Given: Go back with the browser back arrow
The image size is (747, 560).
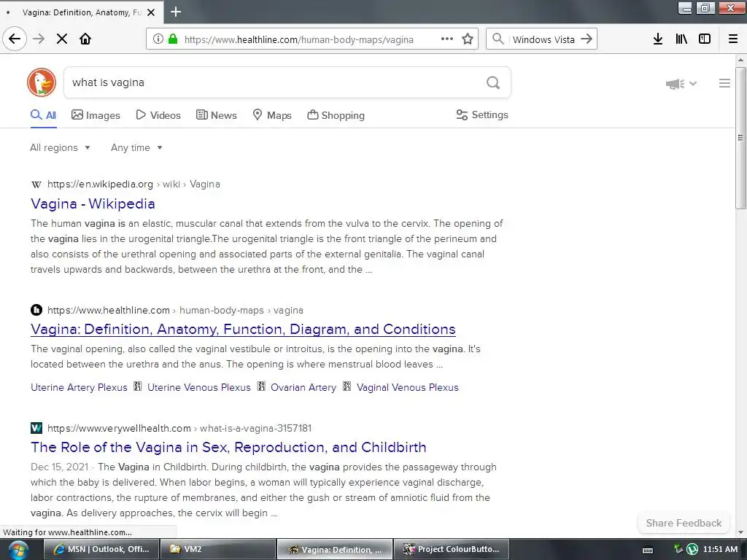Looking at the screenshot, I should [x=15, y=39].
